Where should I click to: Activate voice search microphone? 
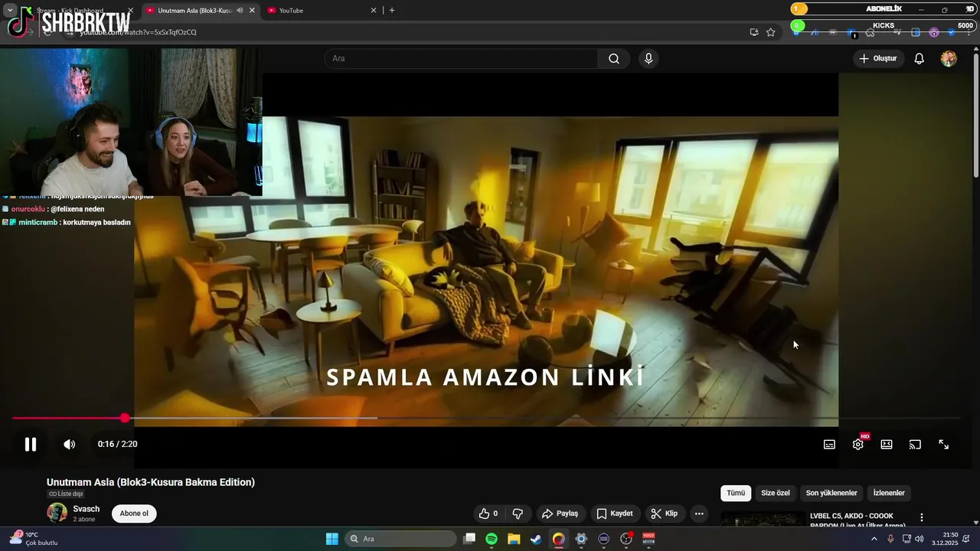[648, 59]
